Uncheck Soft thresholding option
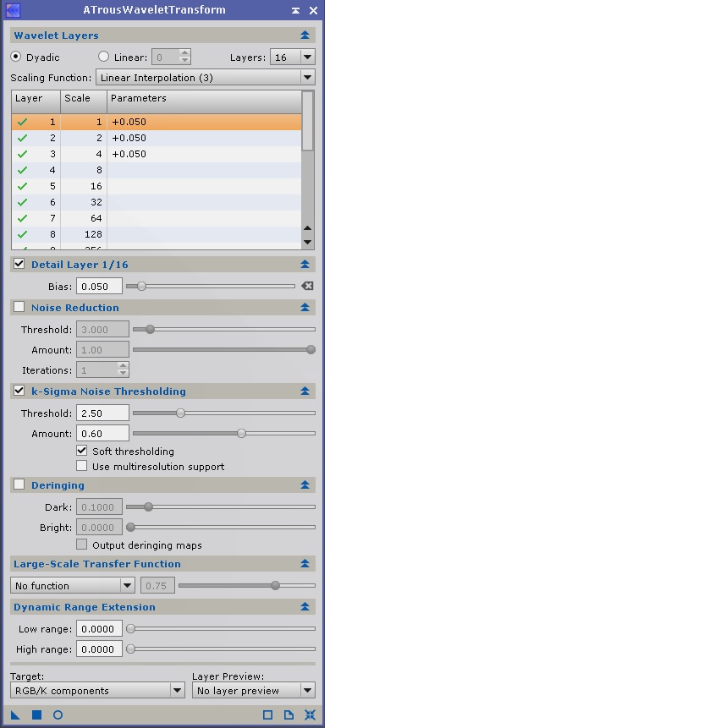The width and height of the screenshot is (709, 728). coord(82,451)
